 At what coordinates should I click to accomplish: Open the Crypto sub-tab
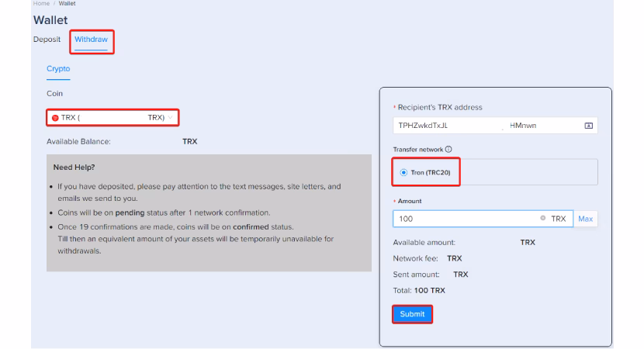tap(58, 69)
